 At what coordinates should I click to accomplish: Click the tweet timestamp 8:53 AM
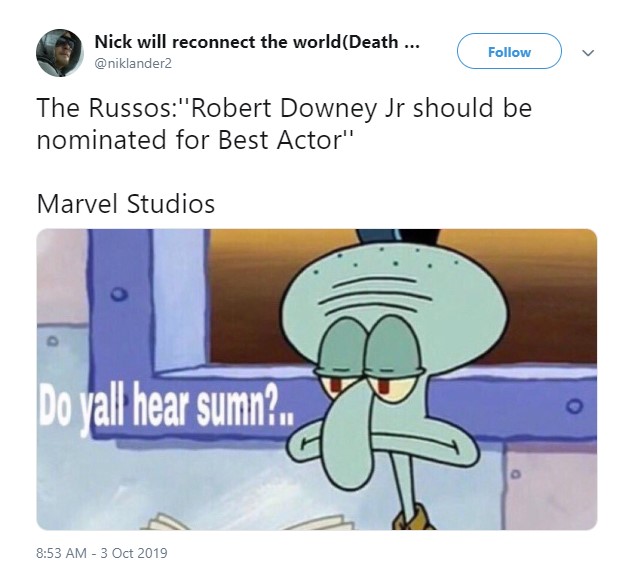pyautogui.click(x=61, y=553)
